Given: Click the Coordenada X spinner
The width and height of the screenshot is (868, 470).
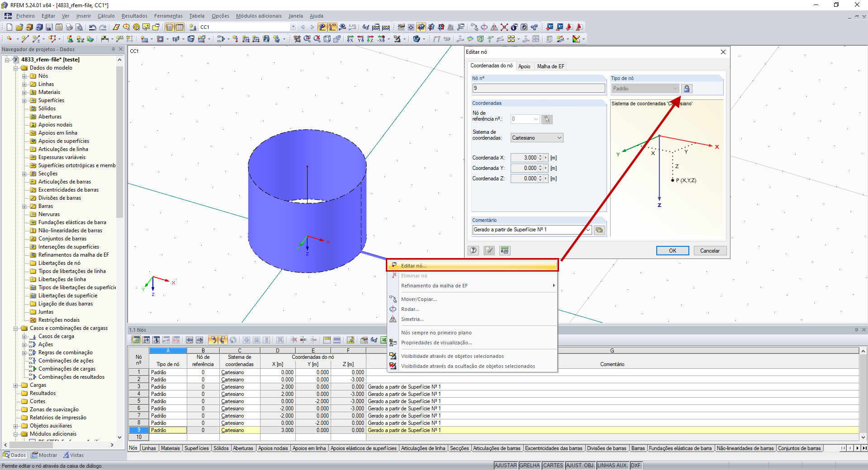Looking at the screenshot, I should (x=540, y=158).
